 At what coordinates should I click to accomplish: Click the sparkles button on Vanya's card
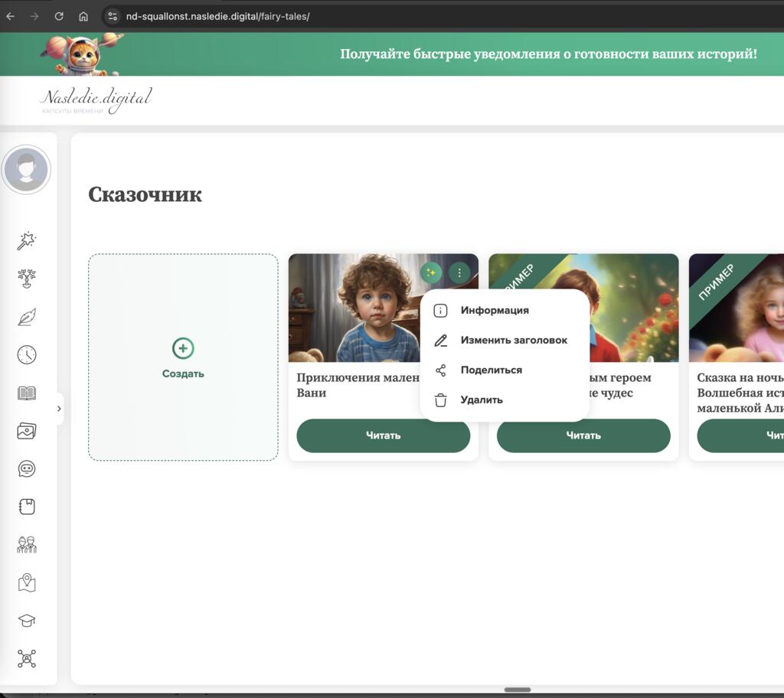point(431,272)
